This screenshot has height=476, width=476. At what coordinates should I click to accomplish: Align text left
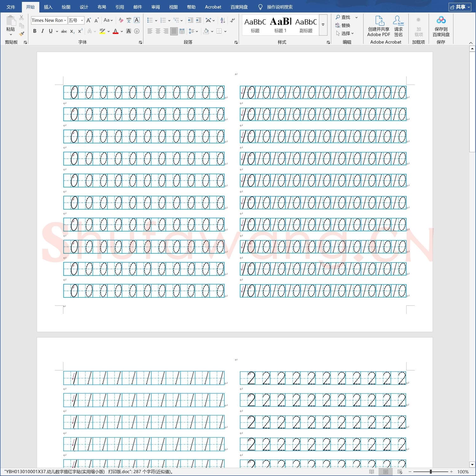150,31
